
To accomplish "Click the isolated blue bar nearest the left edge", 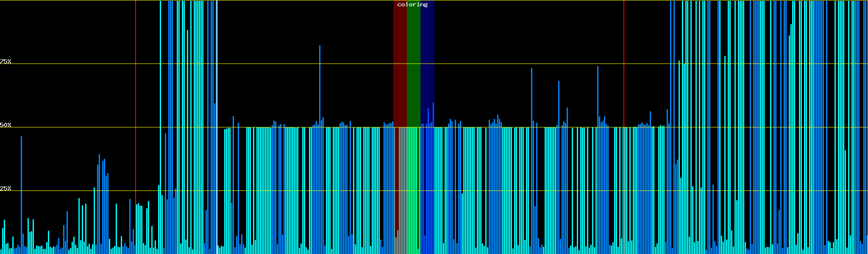I will [21, 190].
